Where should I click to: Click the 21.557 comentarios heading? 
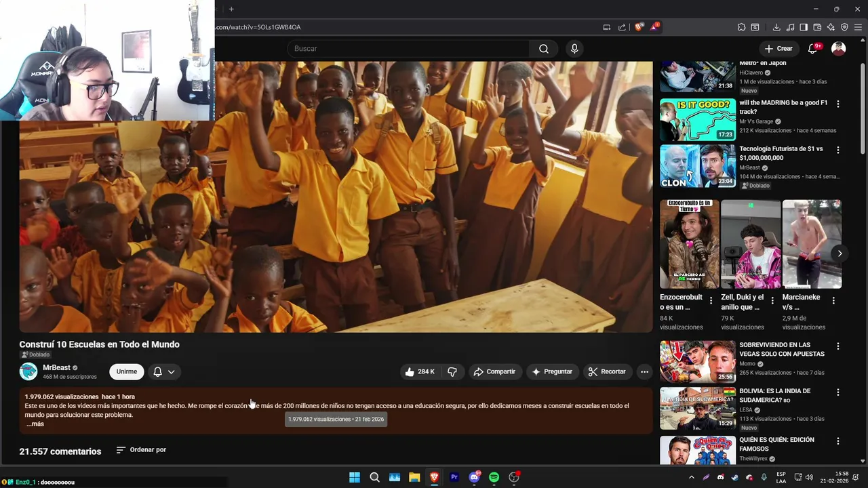[60, 451]
